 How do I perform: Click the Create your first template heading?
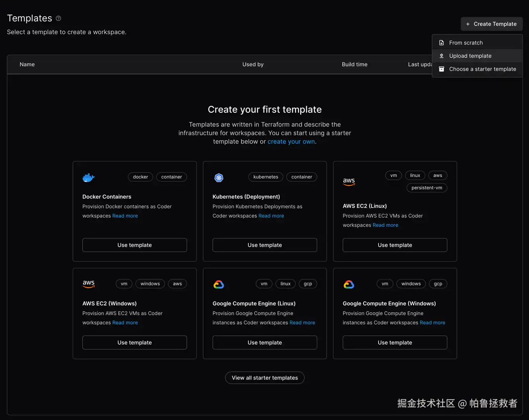click(x=265, y=110)
